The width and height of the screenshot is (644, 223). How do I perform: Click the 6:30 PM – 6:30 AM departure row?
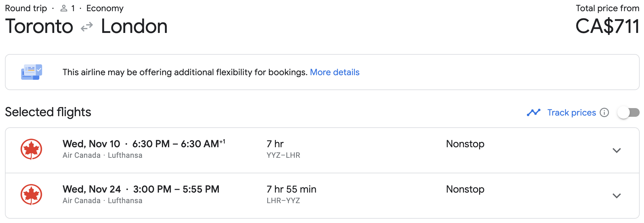pyautogui.click(x=176, y=144)
